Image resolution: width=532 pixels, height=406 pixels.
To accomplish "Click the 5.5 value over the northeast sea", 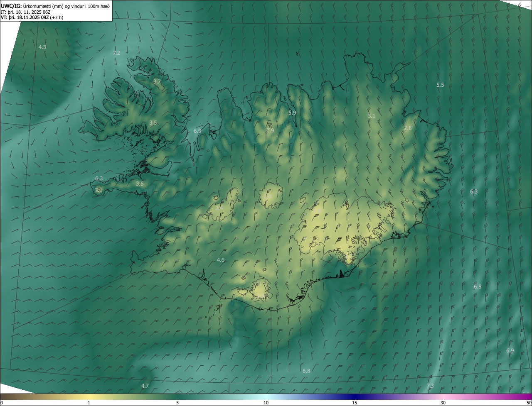I will pyautogui.click(x=440, y=85).
